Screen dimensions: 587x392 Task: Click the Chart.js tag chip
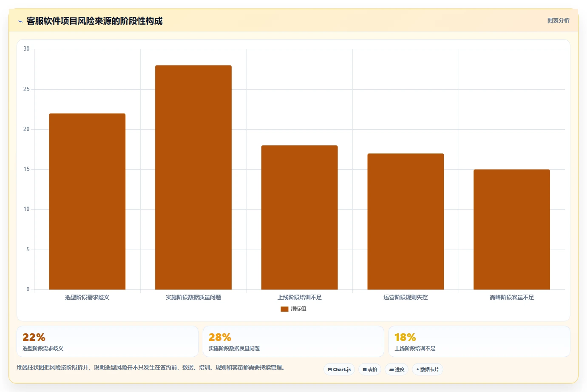pyautogui.click(x=339, y=369)
